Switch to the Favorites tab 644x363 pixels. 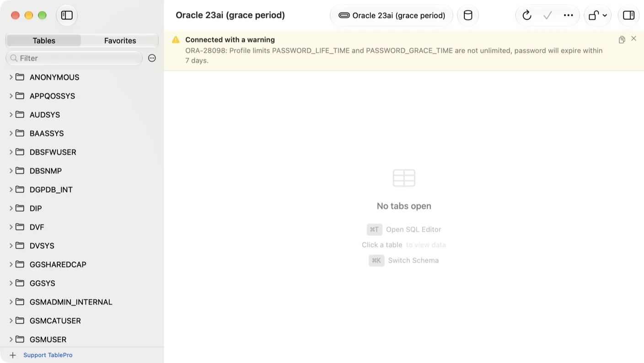[120, 41]
